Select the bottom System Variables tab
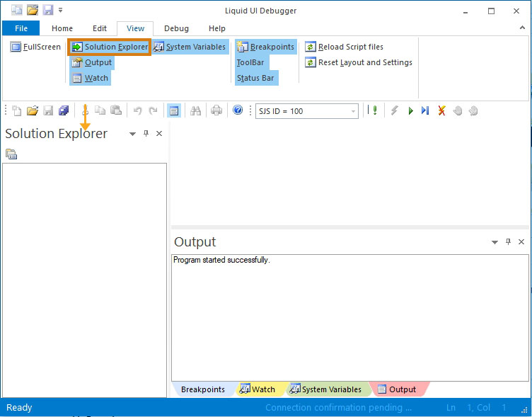This screenshot has width=532, height=417. [x=328, y=389]
